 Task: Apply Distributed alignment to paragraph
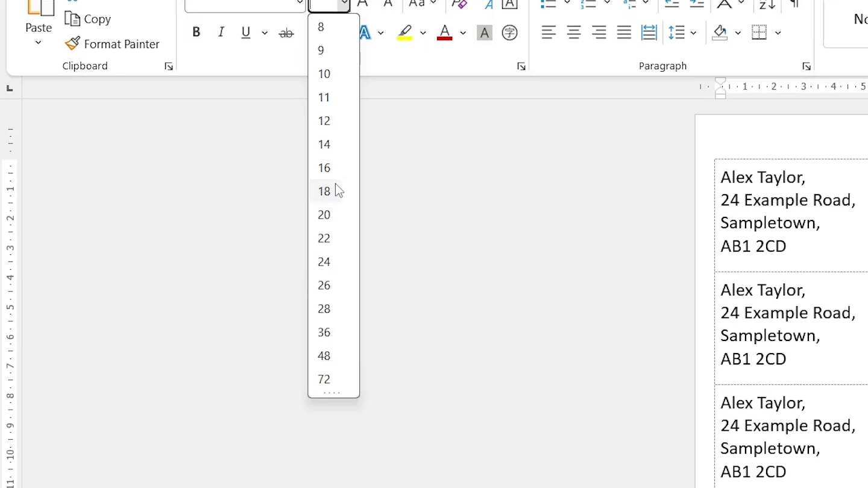649,33
